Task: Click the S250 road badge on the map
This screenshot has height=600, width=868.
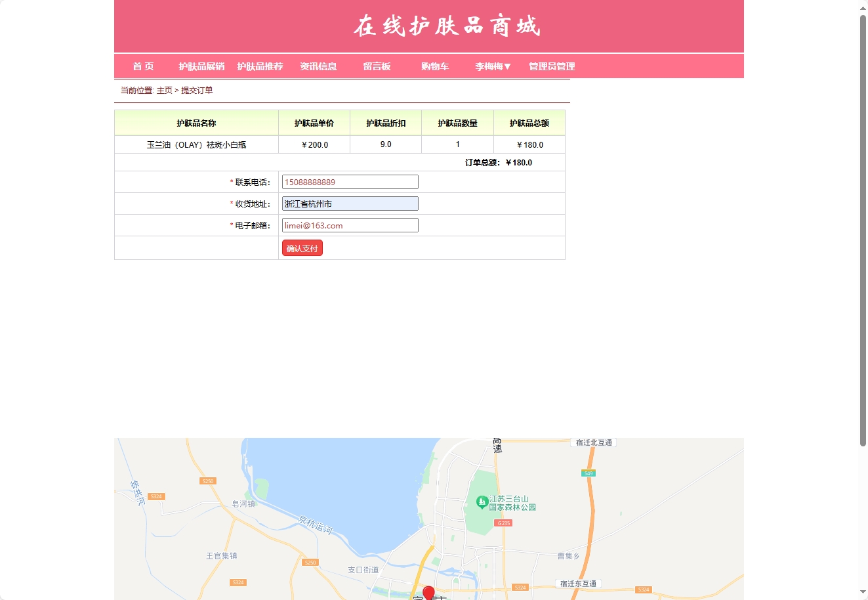Action: pos(209,481)
